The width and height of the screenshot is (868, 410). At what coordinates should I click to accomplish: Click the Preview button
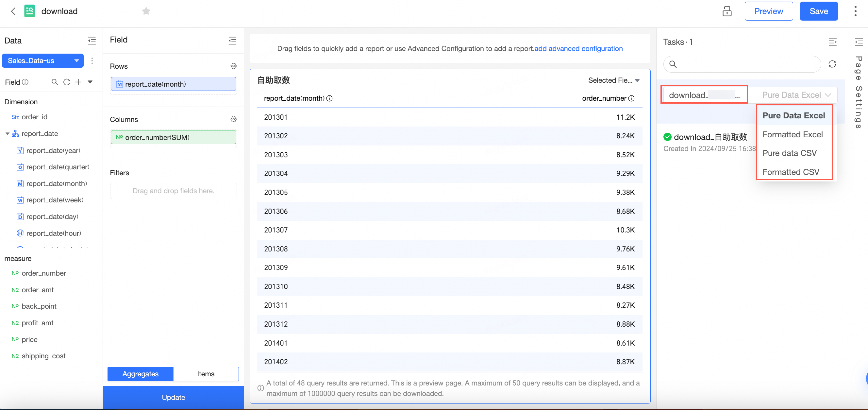pos(769,11)
